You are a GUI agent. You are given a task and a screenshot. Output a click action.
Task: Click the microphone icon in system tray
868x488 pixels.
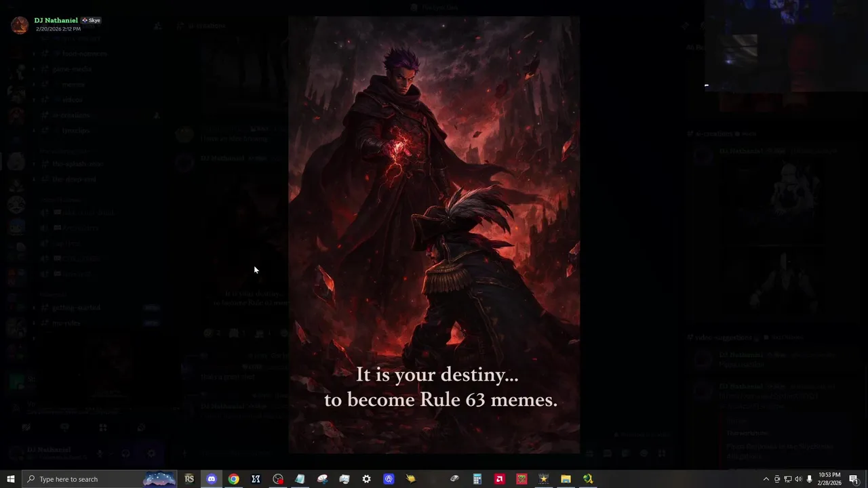tap(809, 479)
